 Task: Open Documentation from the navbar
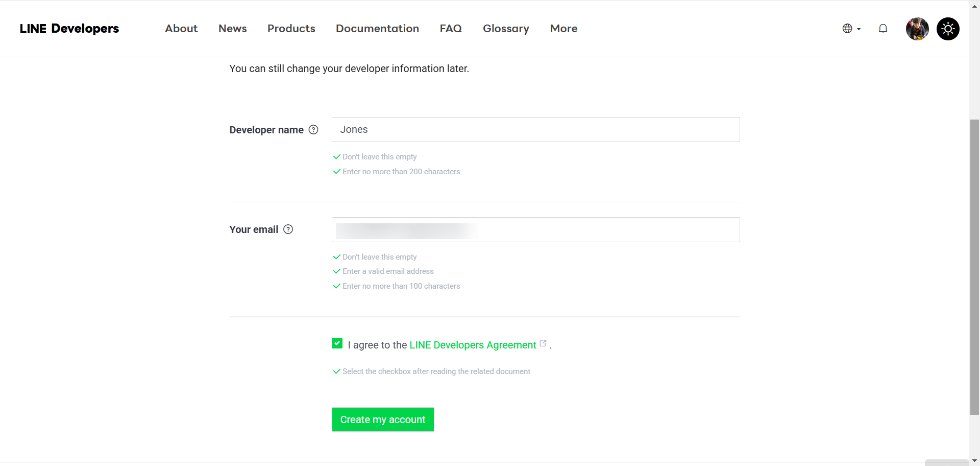[x=377, y=29]
